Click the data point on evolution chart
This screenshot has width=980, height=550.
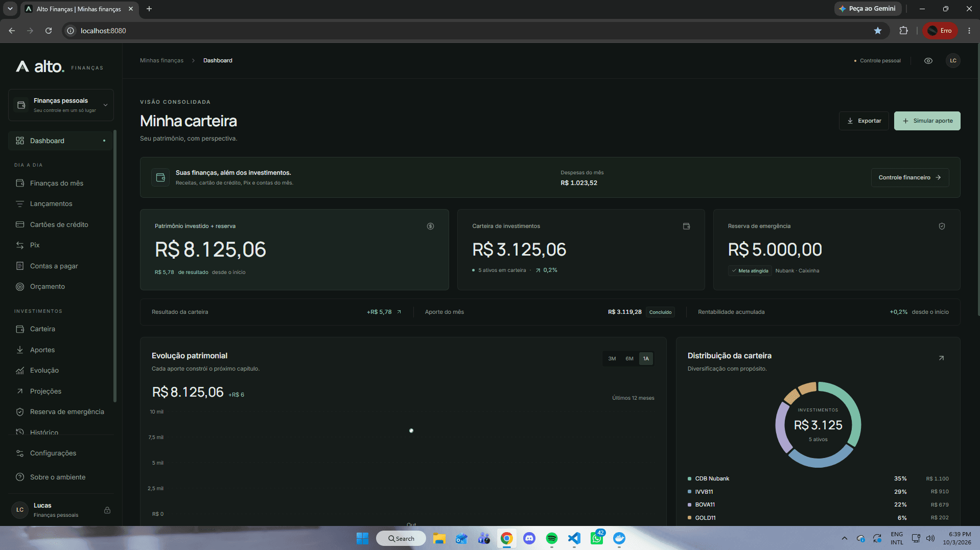[411, 431]
